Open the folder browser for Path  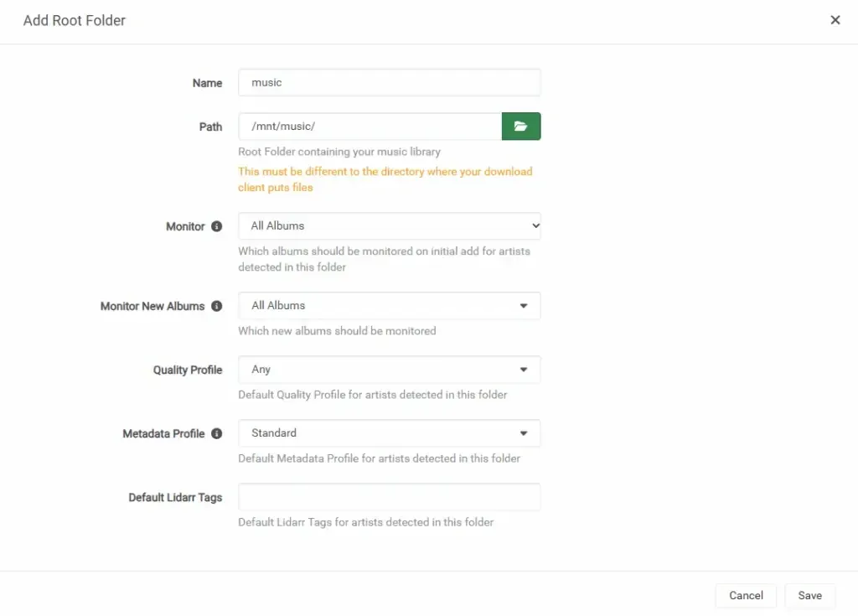521,127
